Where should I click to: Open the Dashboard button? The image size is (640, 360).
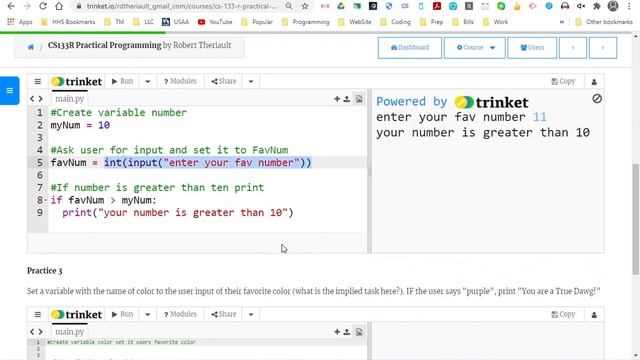tap(410, 48)
